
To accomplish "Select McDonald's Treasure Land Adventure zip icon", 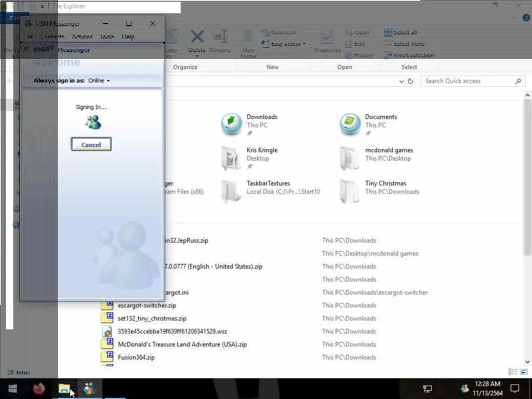I will [x=107, y=344].
